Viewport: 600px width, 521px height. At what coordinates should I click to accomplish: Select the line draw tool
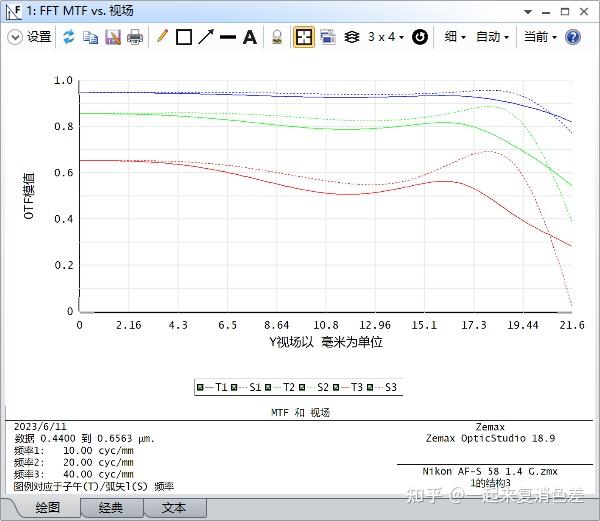click(228, 37)
